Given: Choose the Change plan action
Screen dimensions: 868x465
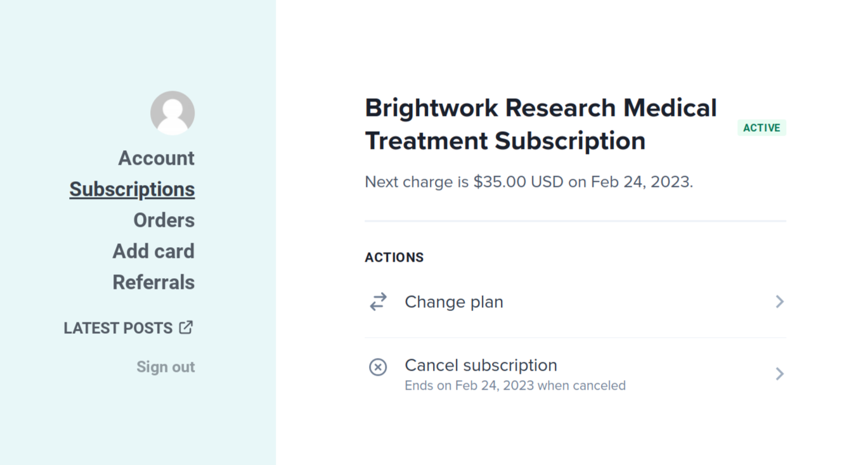Looking at the screenshot, I should [x=575, y=302].
